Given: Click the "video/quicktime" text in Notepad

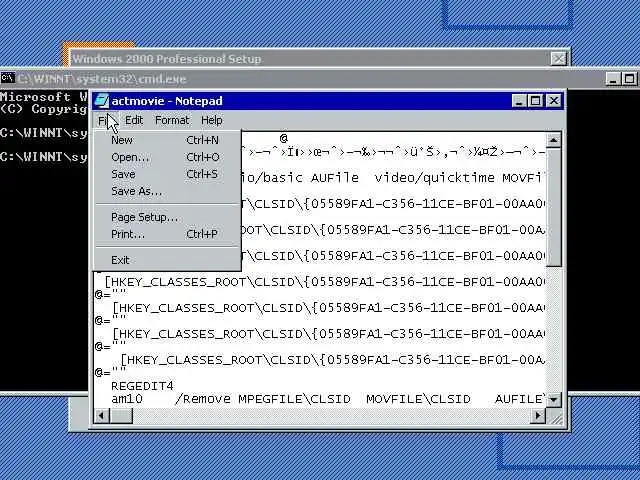Looking at the screenshot, I should (434, 178).
